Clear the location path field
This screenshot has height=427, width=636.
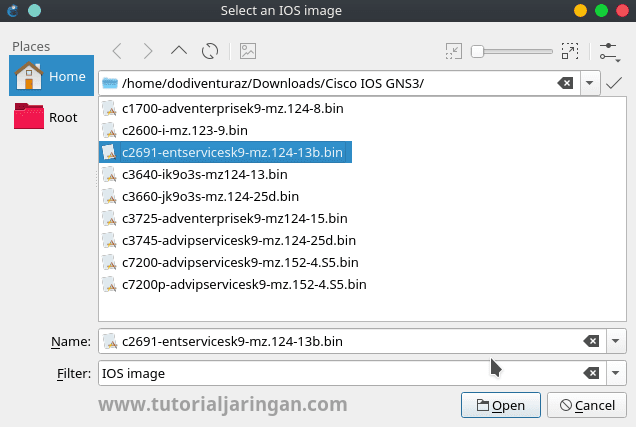565,83
